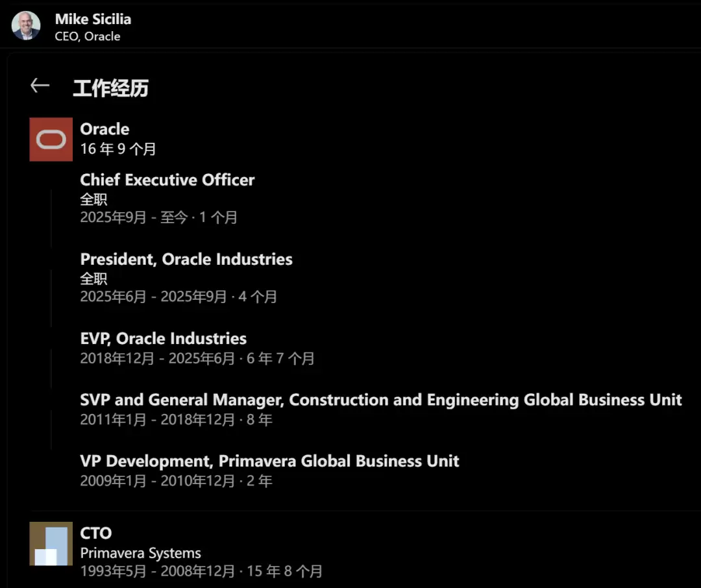Select the President, Oracle Industries position
701x588 pixels.
(x=186, y=259)
